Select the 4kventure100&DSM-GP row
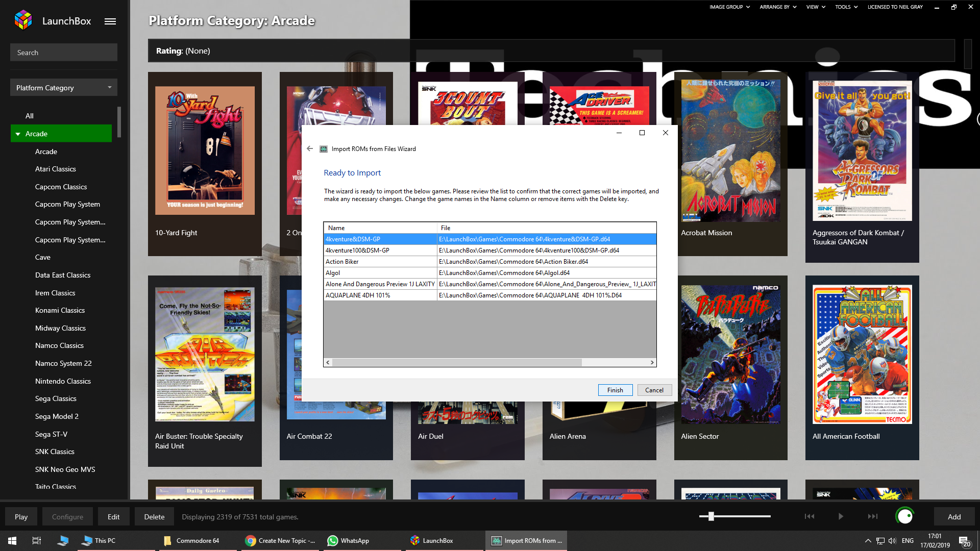The width and height of the screenshot is (980, 551). tap(490, 250)
